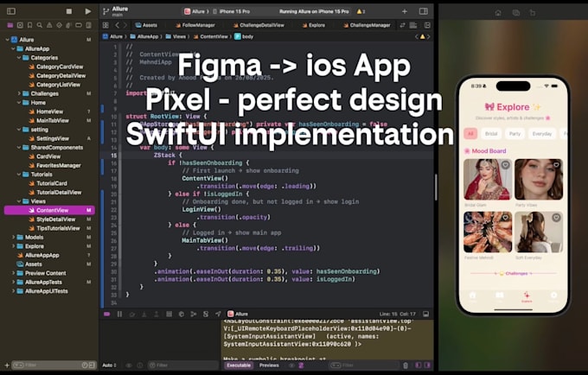Viewport: 588px width, 375px height.
Task: Switch to the FollowManager tab
Action: pos(195,25)
